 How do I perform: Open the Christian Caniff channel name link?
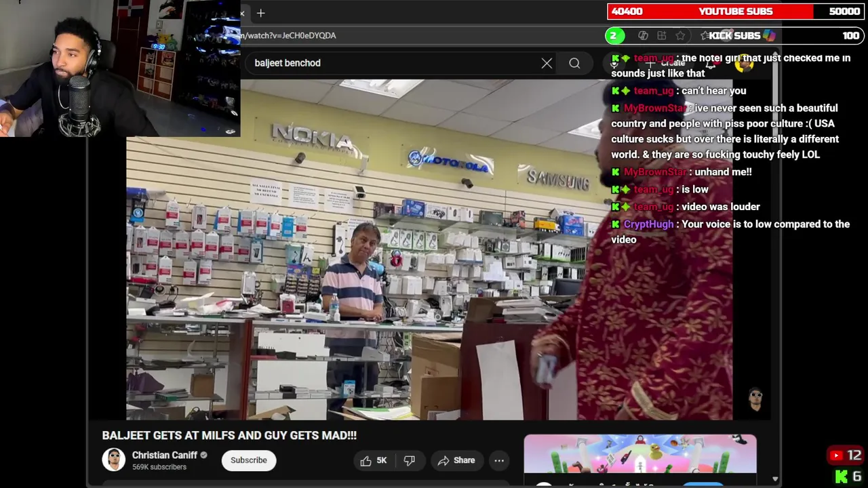click(165, 455)
